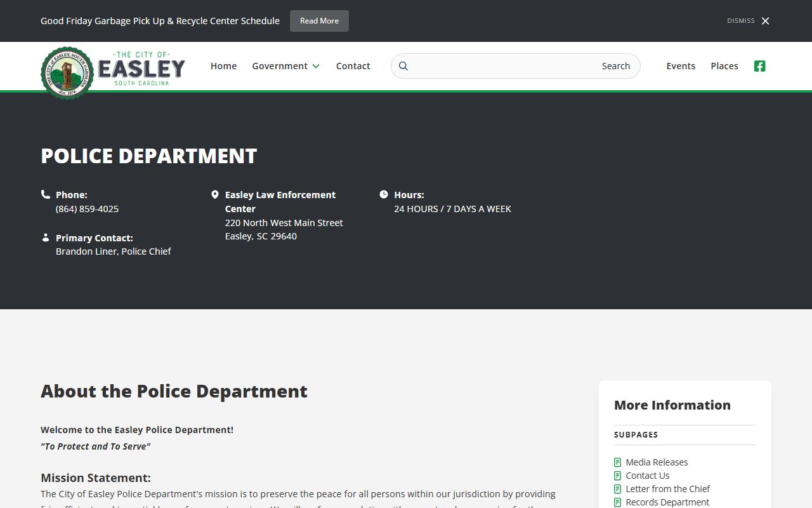812x508 pixels.
Task: Expand the Government dropdown menu
Action: click(285, 66)
